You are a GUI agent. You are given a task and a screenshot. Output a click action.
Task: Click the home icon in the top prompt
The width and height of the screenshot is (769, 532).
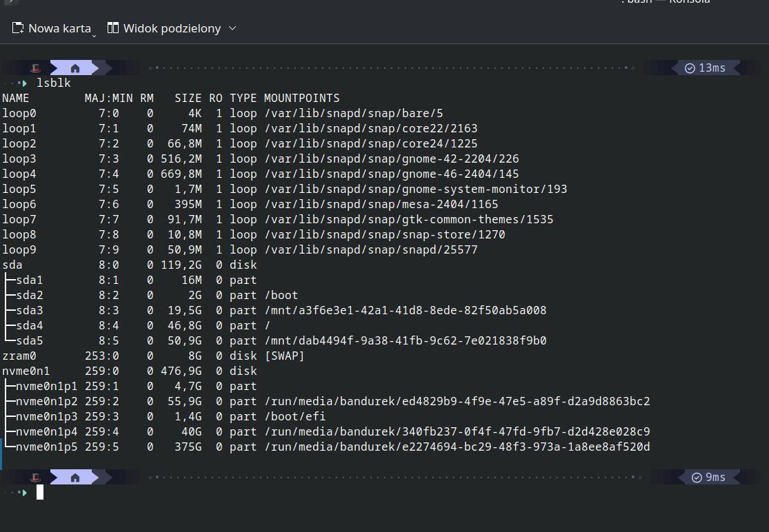(x=75, y=68)
